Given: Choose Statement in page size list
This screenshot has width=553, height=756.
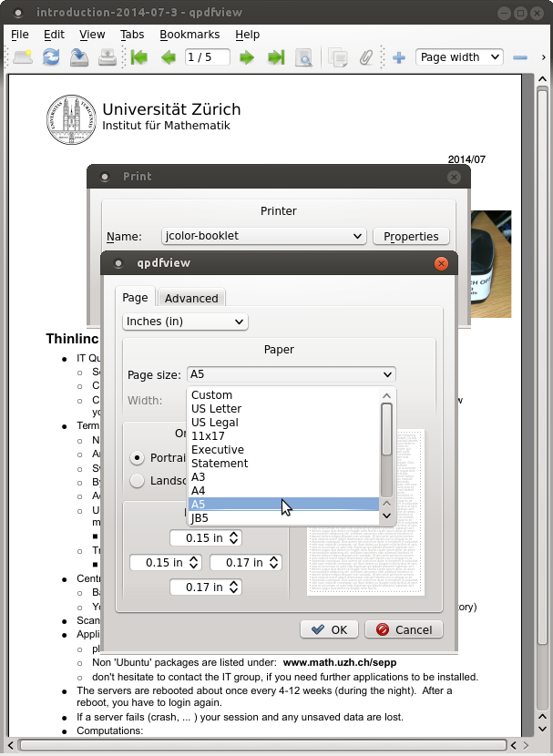Looking at the screenshot, I should pos(283,464).
